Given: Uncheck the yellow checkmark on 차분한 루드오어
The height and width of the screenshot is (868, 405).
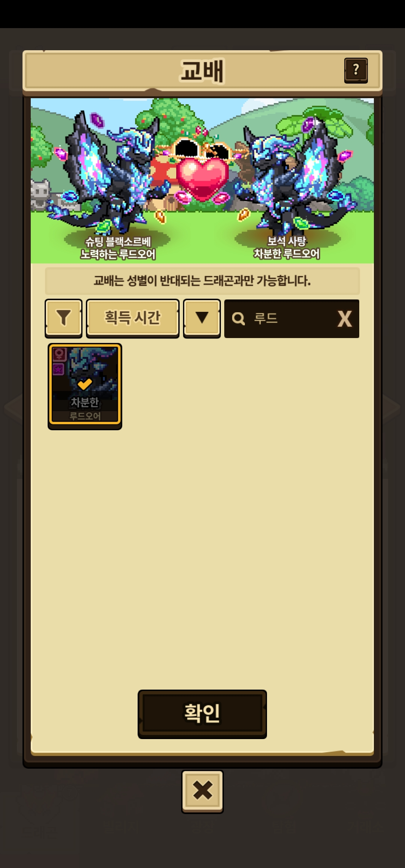Looking at the screenshot, I should click(x=85, y=384).
